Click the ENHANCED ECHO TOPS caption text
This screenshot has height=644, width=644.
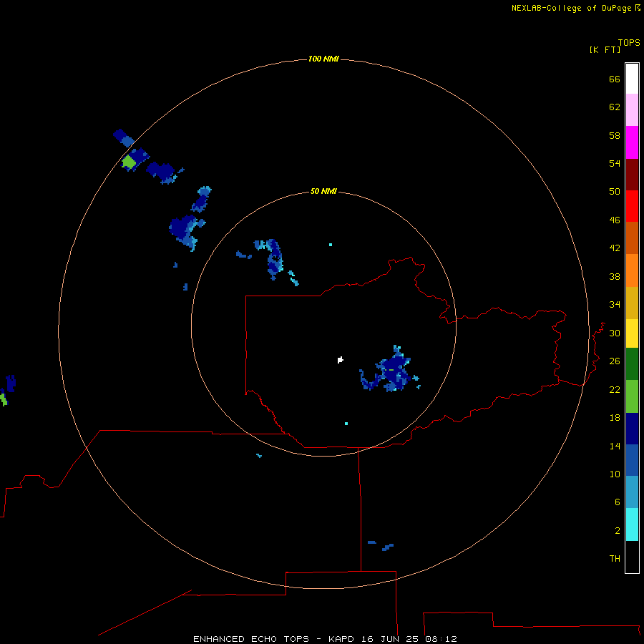[x=251, y=639]
